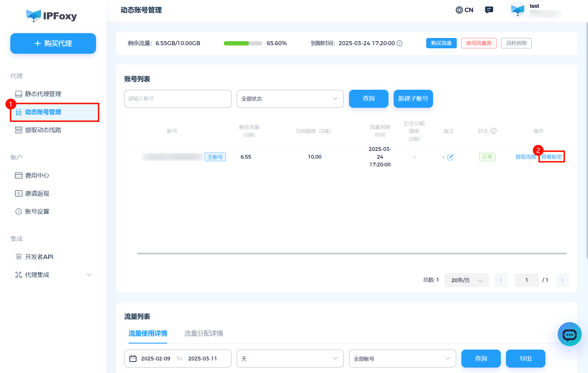Image resolution: width=588 pixels, height=373 pixels.
Task: Switch to 流量分配详情 tab
Action: (204, 333)
